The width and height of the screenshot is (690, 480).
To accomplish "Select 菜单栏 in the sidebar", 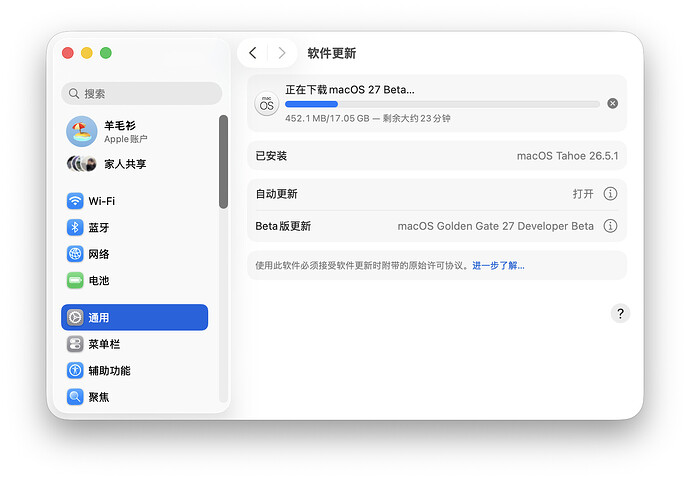I will pyautogui.click(x=135, y=344).
